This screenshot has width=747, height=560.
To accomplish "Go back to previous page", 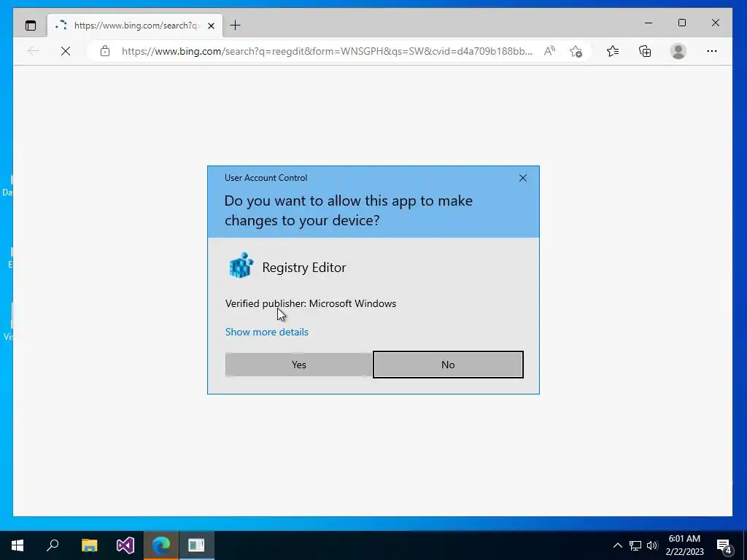I will (34, 51).
